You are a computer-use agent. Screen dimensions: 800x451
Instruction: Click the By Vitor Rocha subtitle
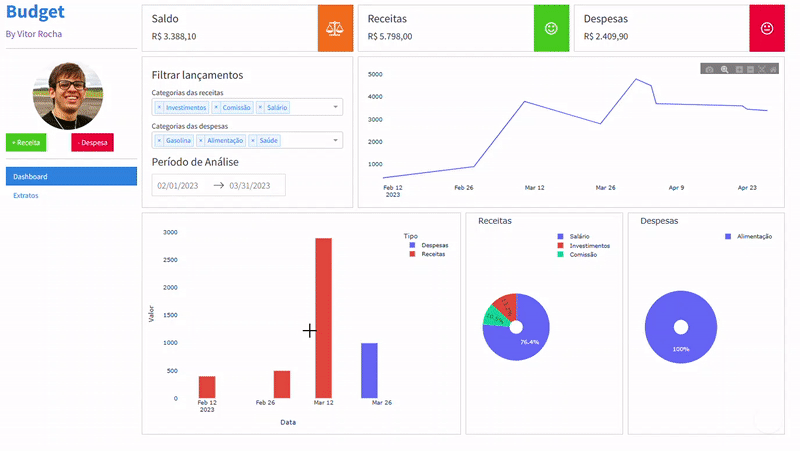(34, 34)
